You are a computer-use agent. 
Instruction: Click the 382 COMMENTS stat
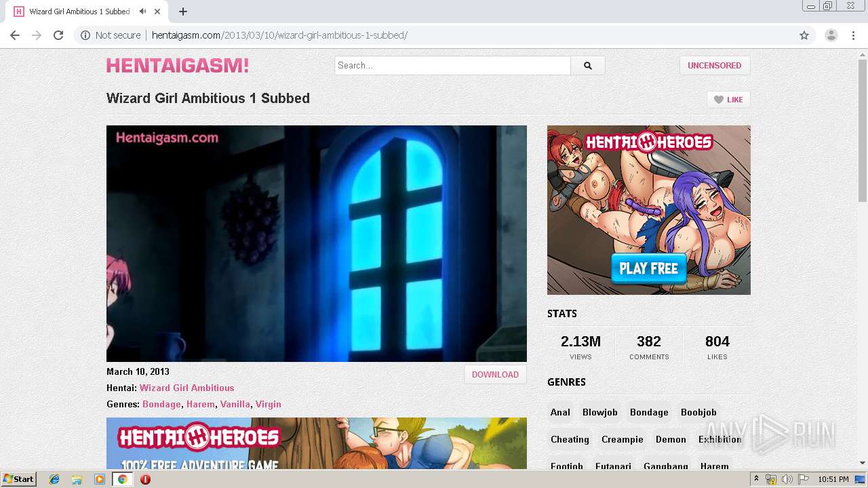click(x=649, y=346)
